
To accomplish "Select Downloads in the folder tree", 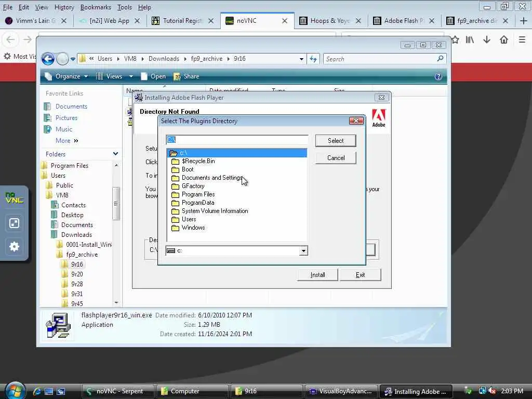I will coord(76,235).
